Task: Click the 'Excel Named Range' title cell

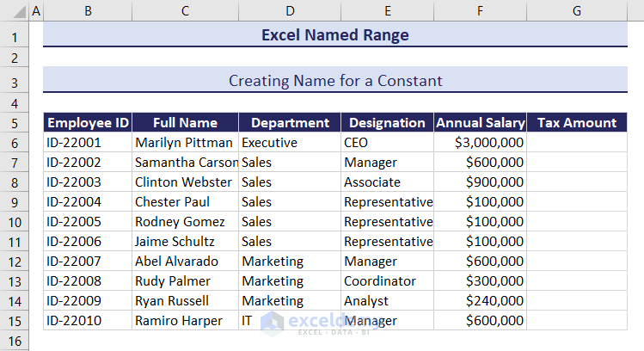Action: [x=334, y=35]
